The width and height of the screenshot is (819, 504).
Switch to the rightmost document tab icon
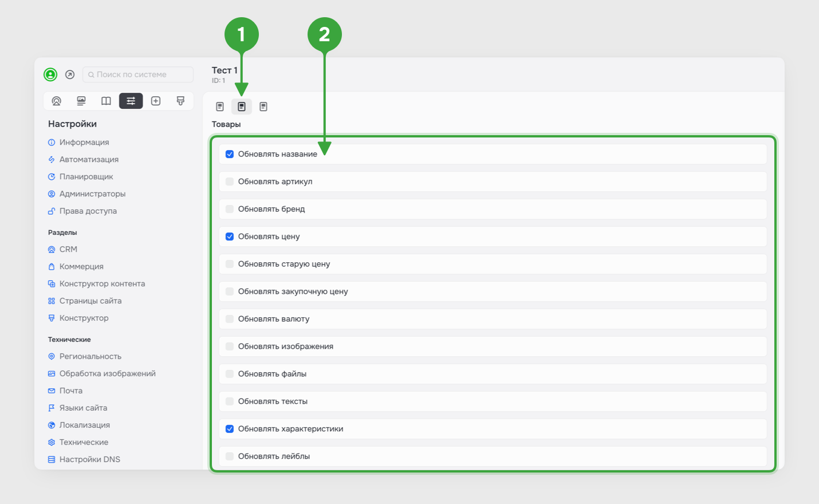coord(263,107)
